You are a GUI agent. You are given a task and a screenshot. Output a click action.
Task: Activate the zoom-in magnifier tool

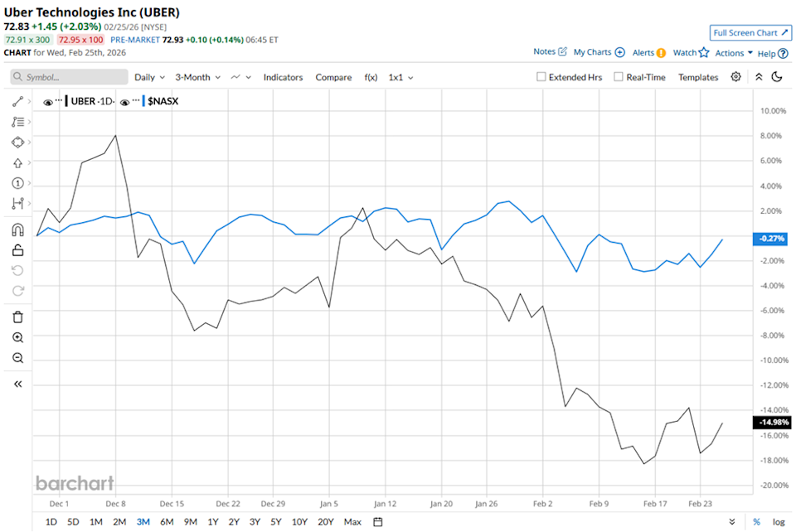[18, 337]
